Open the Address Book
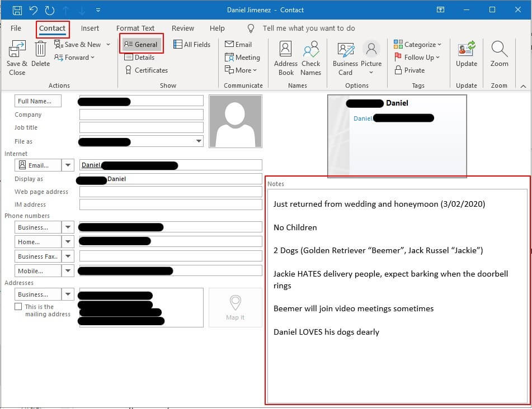This screenshot has height=409, width=532. point(286,58)
